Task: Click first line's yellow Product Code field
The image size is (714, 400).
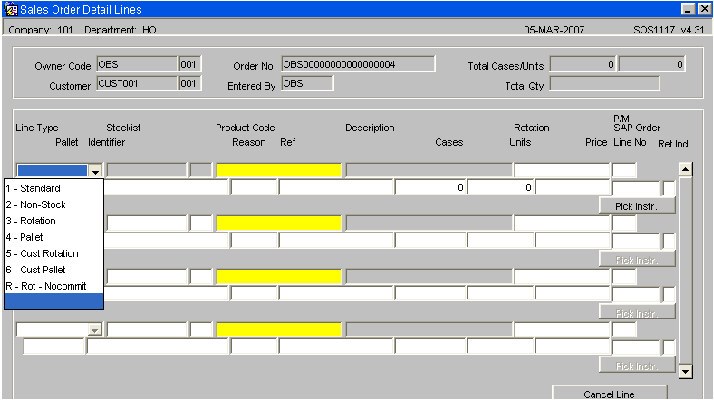Action: point(279,170)
